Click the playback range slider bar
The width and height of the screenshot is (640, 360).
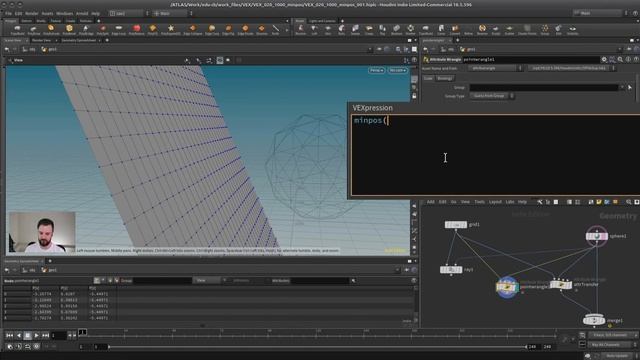(x=318, y=347)
